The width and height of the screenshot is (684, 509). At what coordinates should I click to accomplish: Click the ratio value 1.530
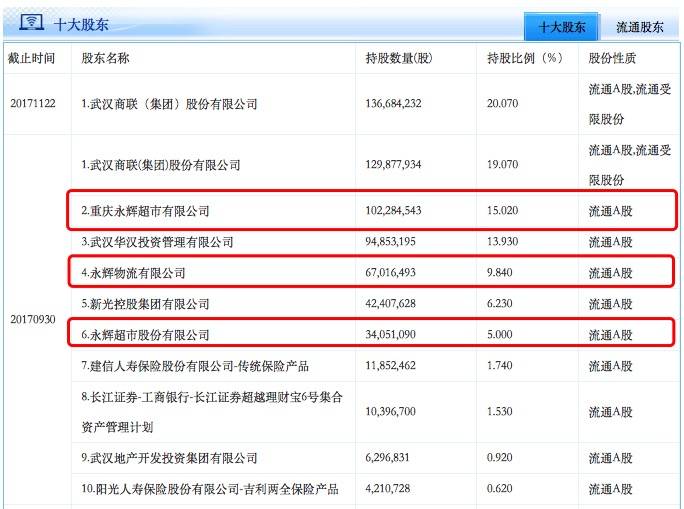click(499, 411)
